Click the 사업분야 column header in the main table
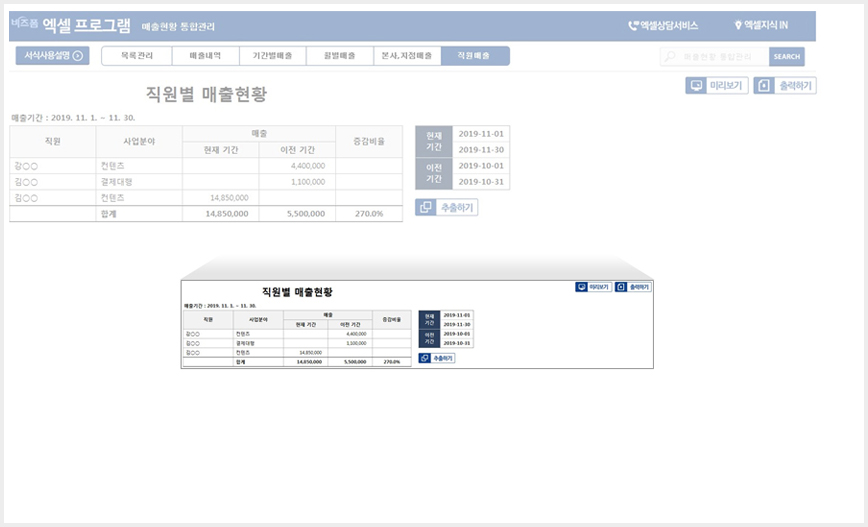Screen dimensions: 868x527 coord(139,142)
